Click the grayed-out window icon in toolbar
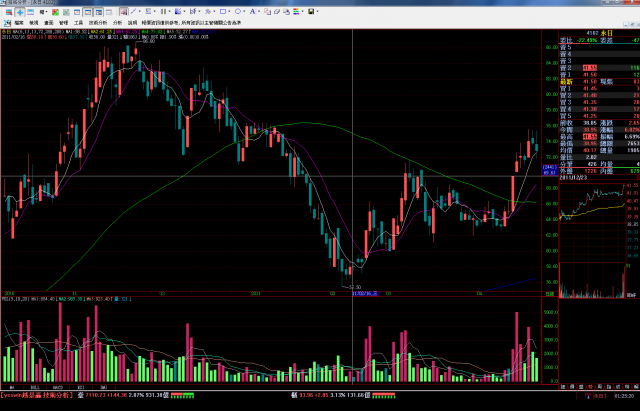The height and width of the screenshot is (411, 640). 109,12
